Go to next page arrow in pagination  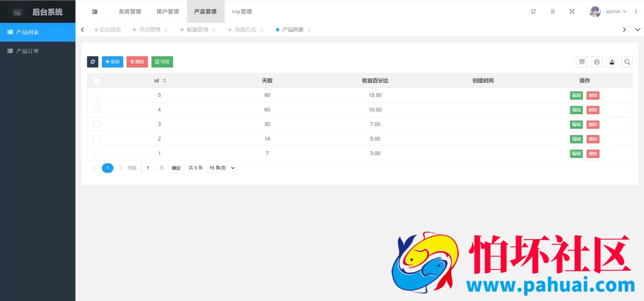pyautogui.click(x=120, y=168)
